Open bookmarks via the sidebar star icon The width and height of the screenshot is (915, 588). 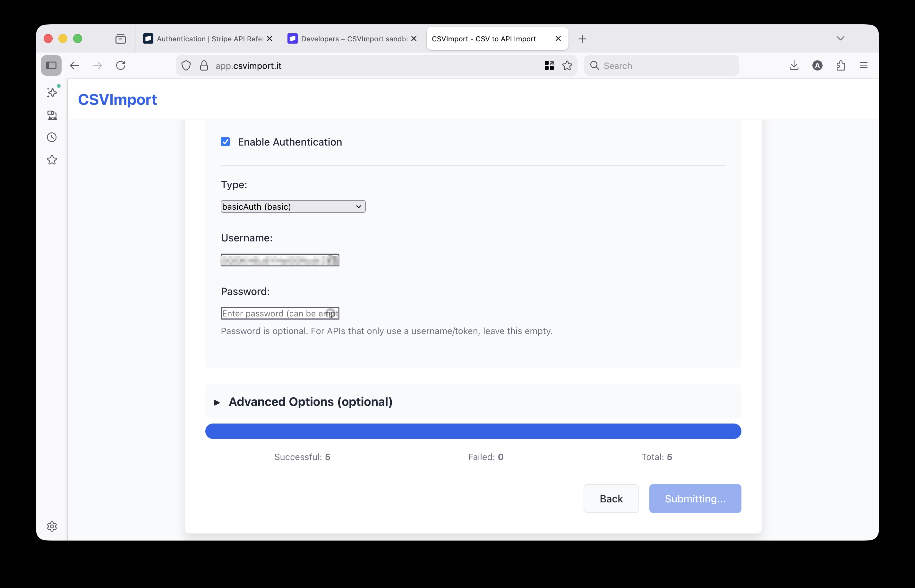(52, 160)
